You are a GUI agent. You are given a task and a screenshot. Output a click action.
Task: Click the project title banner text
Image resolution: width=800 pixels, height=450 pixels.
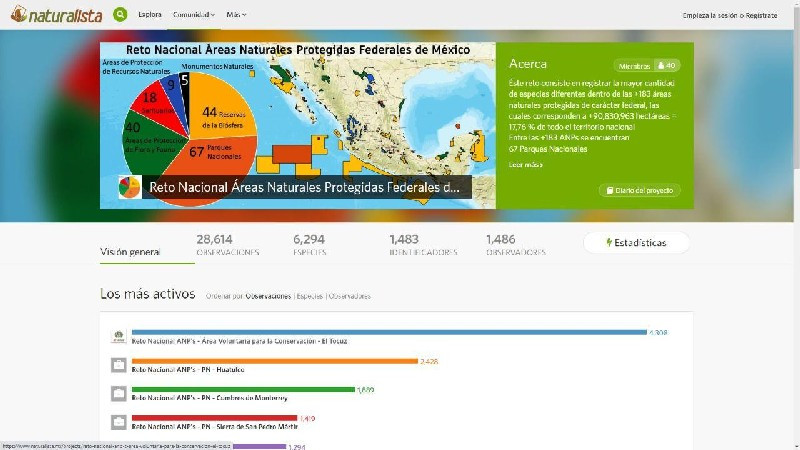(x=305, y=187)
